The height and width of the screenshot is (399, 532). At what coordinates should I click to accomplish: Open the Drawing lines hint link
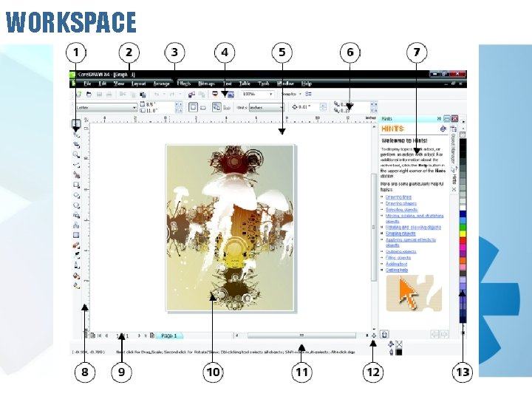(398, 197)
